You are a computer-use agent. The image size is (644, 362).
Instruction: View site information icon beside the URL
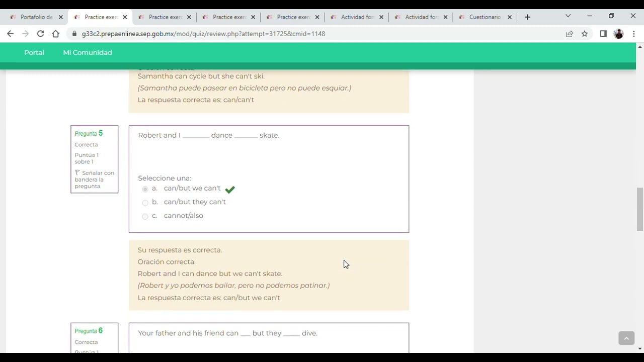(x=74, y=34)
